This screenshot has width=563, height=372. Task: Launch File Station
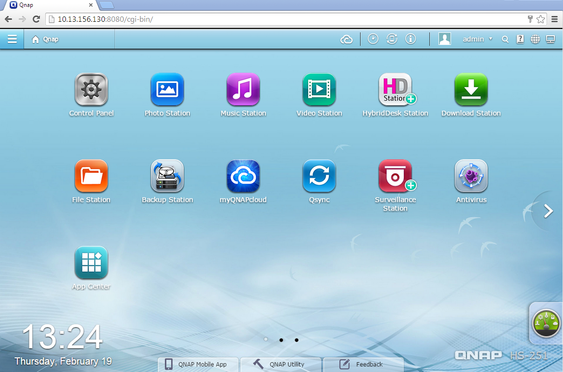[91, 176]
